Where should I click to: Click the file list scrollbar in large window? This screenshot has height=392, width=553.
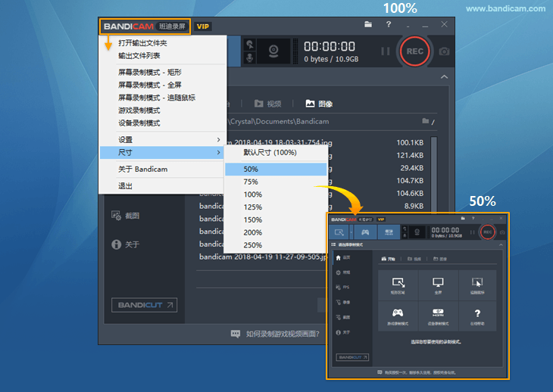[434, 174]
